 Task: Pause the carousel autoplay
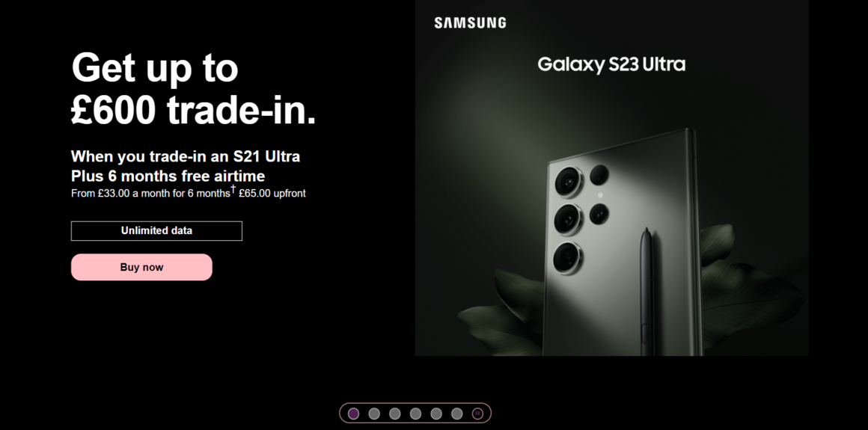tap(477, 414)
